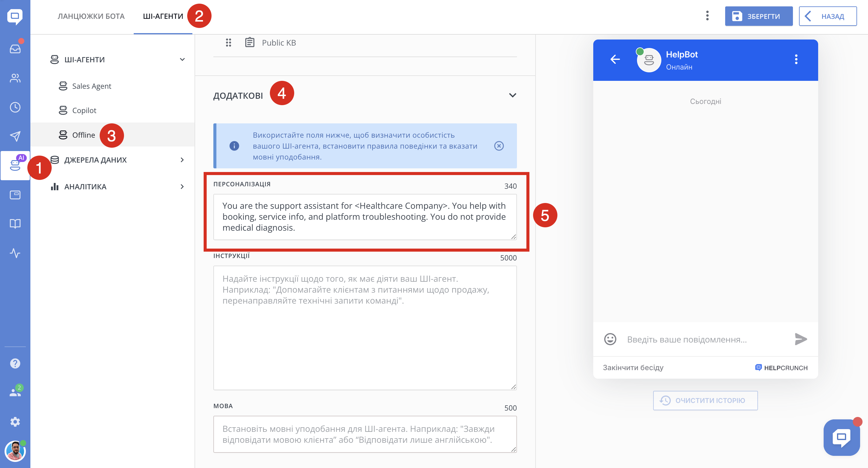868x468 pixels.
Task: Collapse the ДОДАТКОВІ section chevron
Action: click(x=512, y=95)
